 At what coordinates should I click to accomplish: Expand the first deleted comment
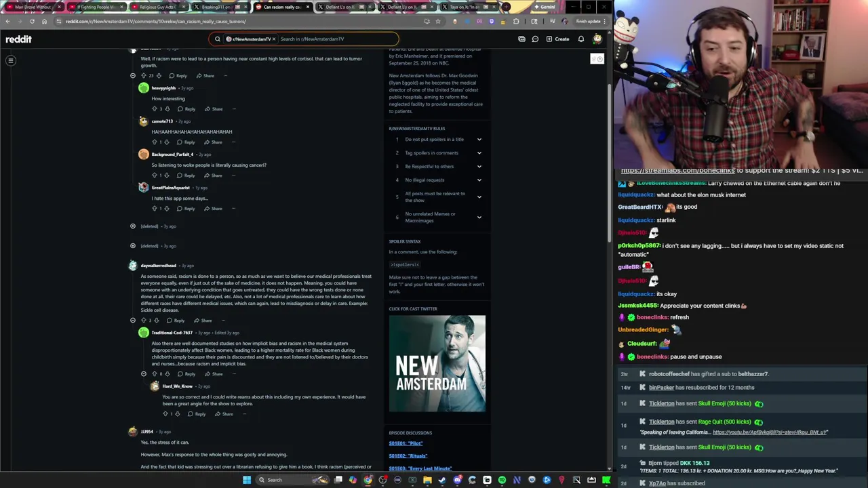point(133,226)
